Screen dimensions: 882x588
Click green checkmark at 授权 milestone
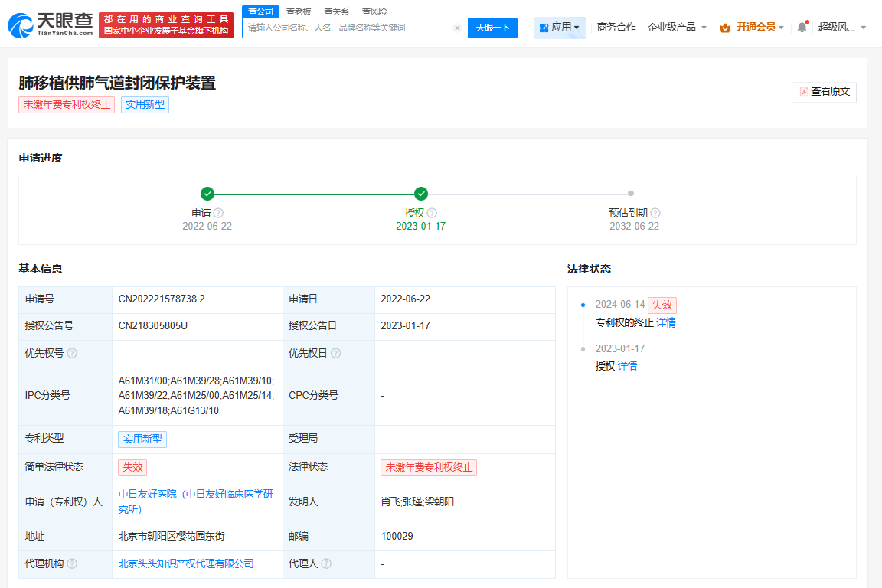click(x=421, y=194)
